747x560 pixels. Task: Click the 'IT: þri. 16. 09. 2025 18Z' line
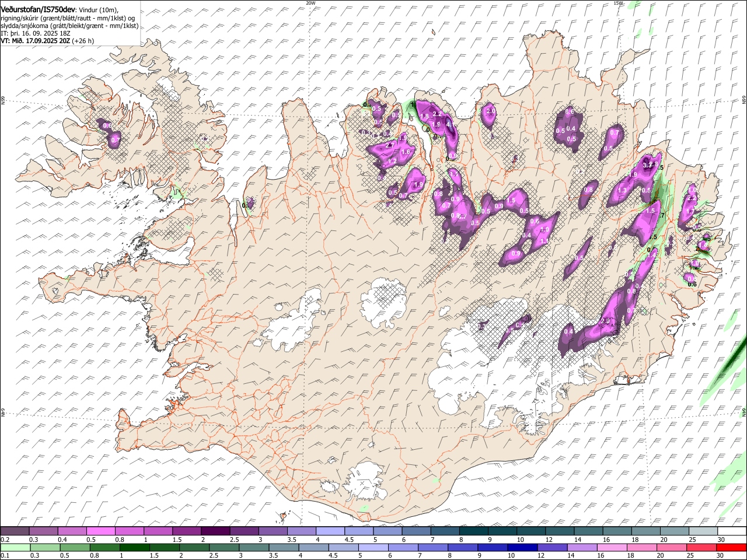[x=36, y=33]
